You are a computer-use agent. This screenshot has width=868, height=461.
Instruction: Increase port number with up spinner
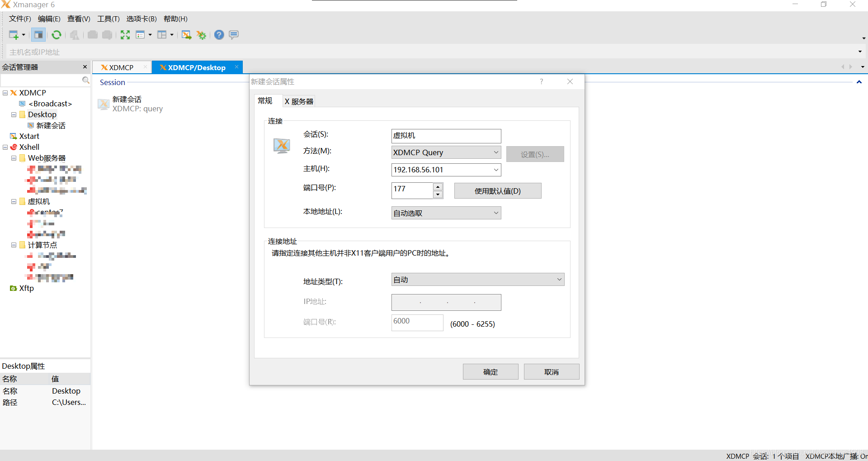coord(438,187)
